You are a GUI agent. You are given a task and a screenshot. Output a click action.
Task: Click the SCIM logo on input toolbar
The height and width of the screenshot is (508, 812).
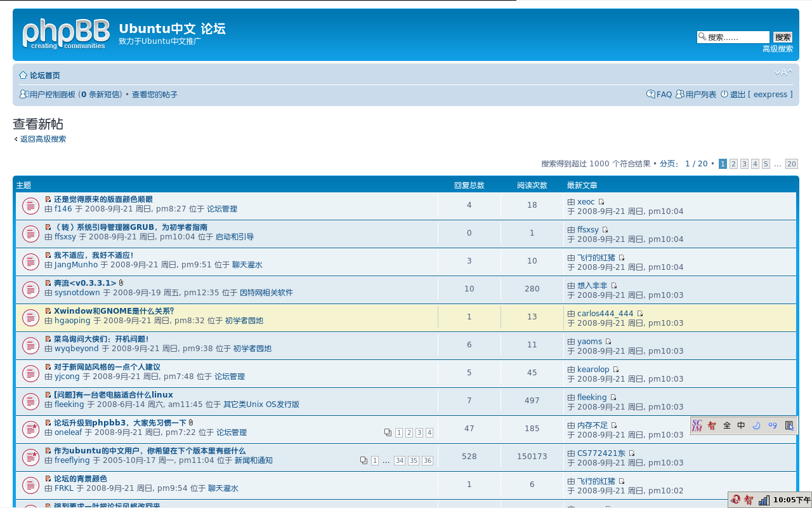pyautogui.click(x=697, y=425)
